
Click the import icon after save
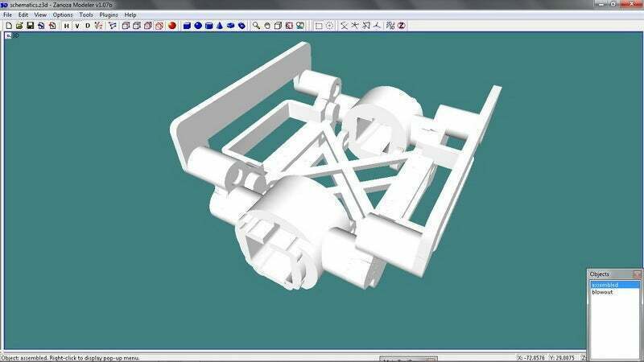point(41,26)
